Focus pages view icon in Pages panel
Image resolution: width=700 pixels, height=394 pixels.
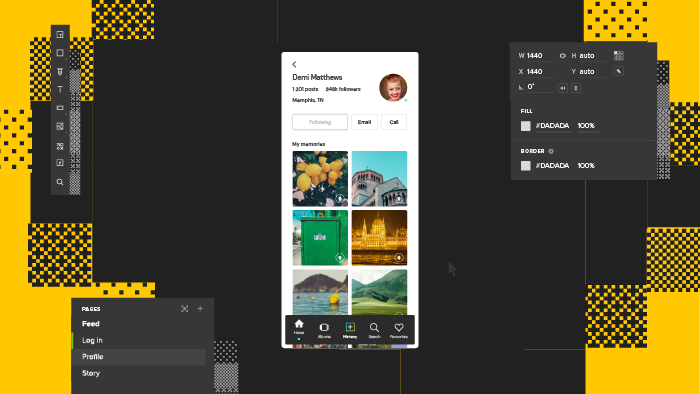(184, 309)
